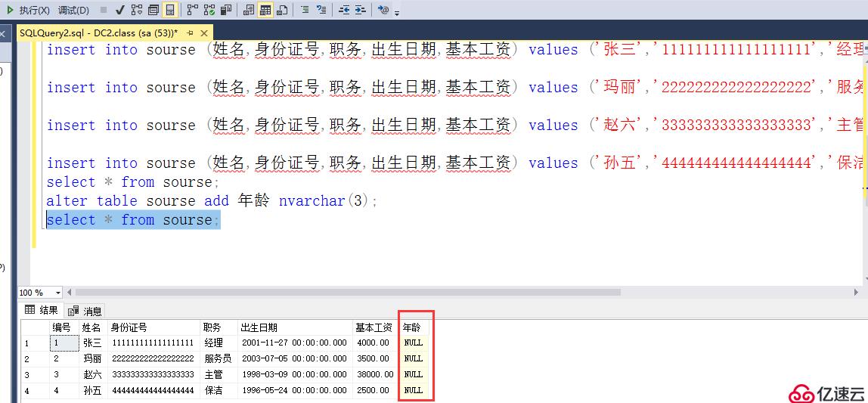Toggle Include Client Statistics
This screenshot has width=868, height=403.
point(226,10)
